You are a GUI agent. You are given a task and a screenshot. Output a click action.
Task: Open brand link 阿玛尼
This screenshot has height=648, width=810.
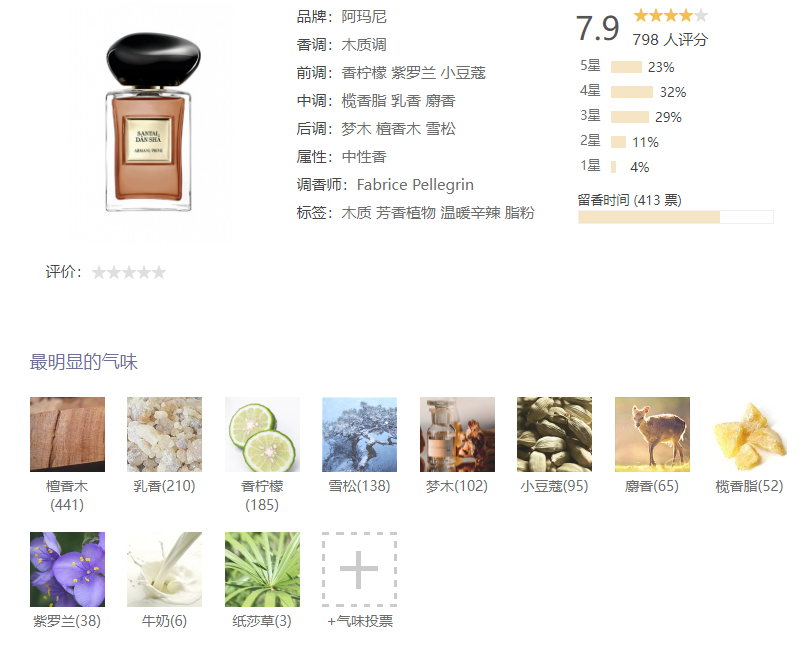[364, 17]
